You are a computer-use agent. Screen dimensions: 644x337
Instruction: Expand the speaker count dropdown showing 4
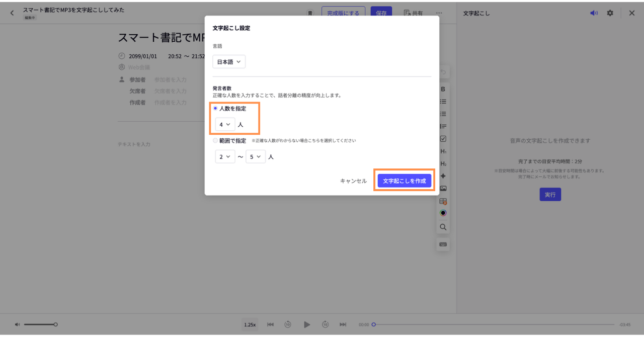[225, 124]
